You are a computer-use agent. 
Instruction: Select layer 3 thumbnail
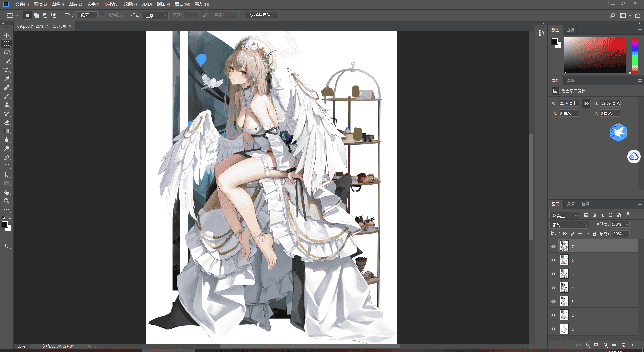pos(564,301)
